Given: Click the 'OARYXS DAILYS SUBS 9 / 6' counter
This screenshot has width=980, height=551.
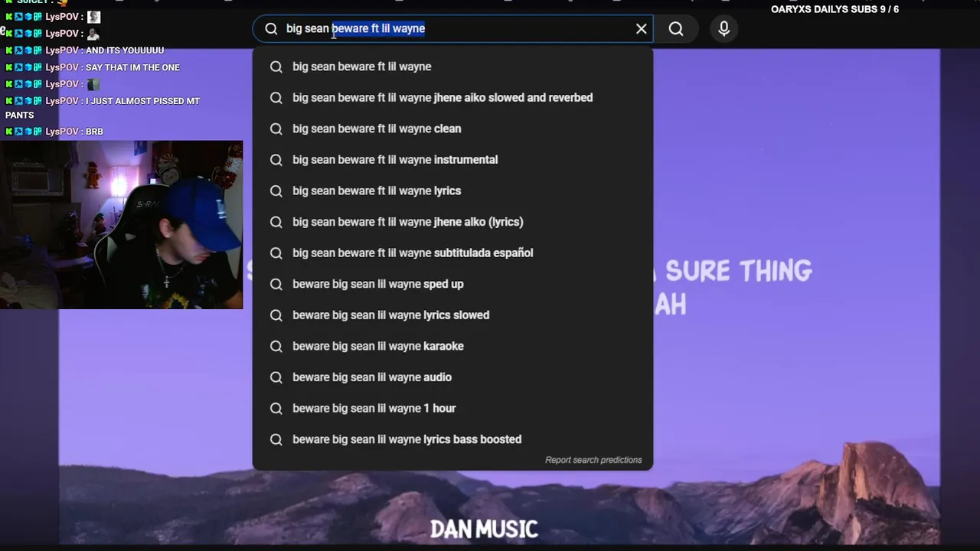Looking at the screenshot, I should [x=835, y=9].
